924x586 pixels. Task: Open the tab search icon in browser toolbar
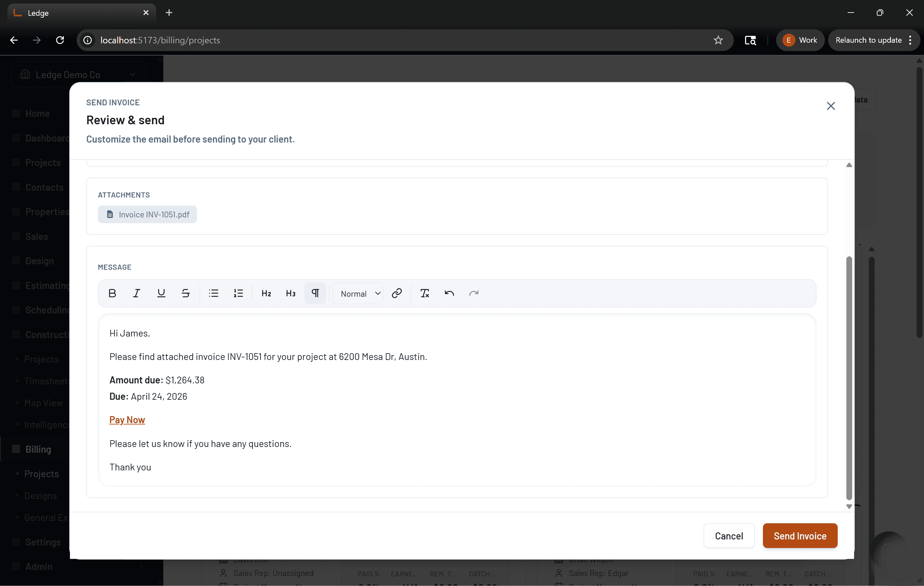tap(750, 40)
